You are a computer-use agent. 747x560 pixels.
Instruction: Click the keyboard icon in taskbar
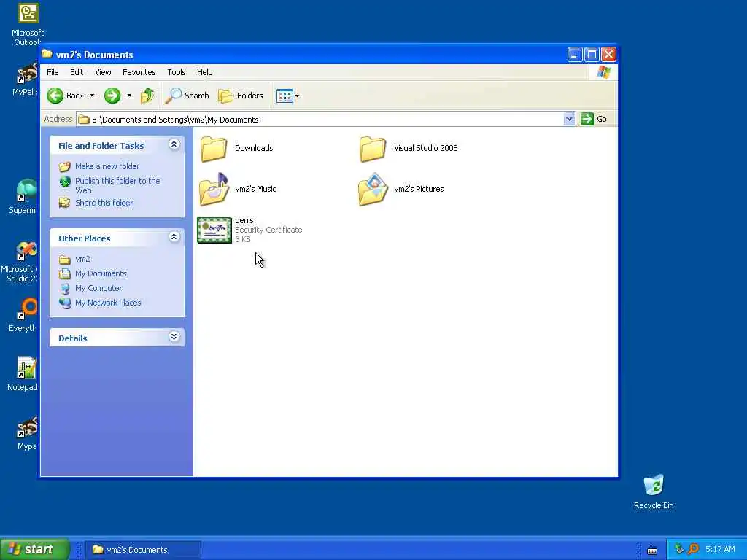tap(652, 551)
